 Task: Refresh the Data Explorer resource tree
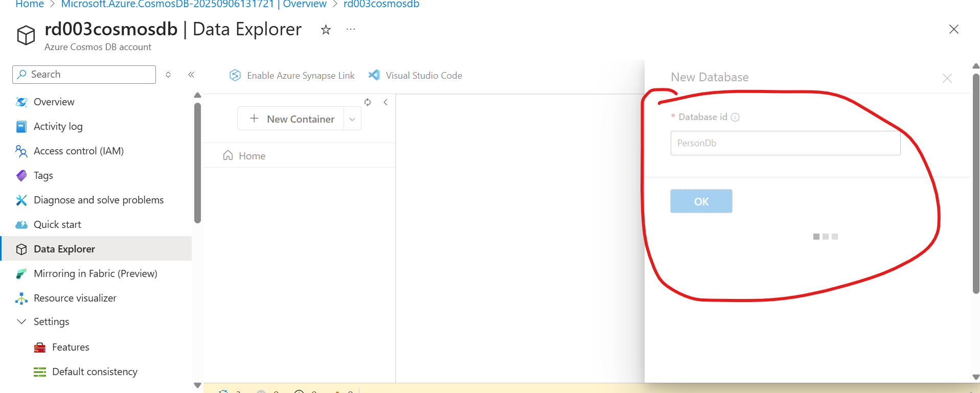point(368,102)
